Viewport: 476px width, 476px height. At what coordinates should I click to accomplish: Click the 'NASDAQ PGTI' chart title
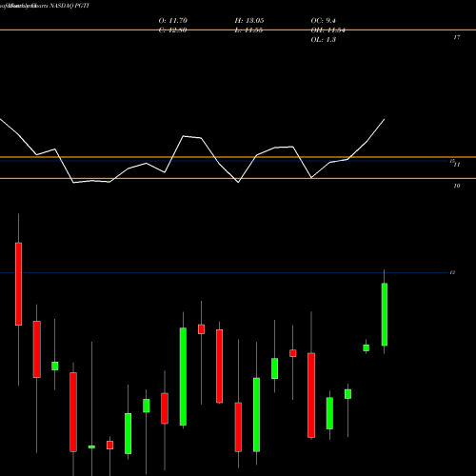69,6
